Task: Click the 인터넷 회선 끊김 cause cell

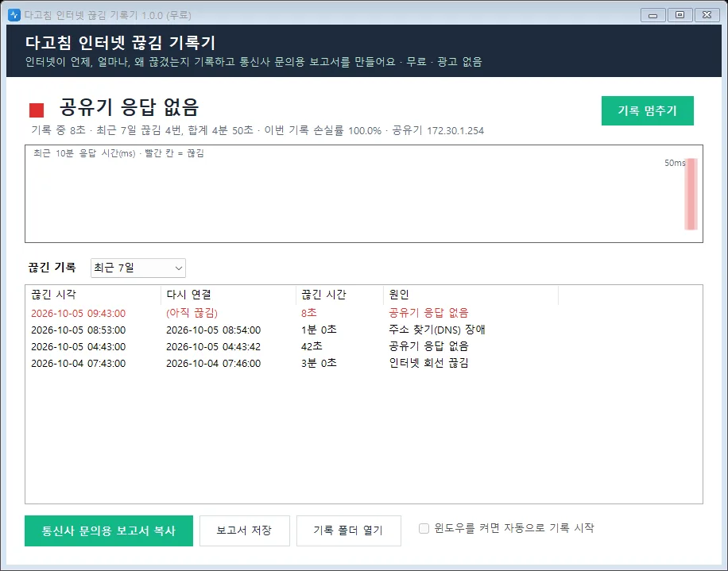Action: (x=428, y=363)
